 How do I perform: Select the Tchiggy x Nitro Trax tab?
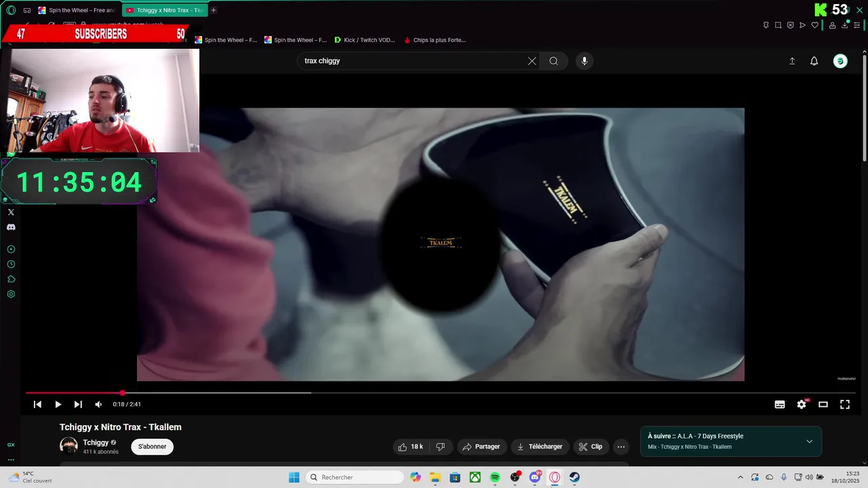[165, 10]
